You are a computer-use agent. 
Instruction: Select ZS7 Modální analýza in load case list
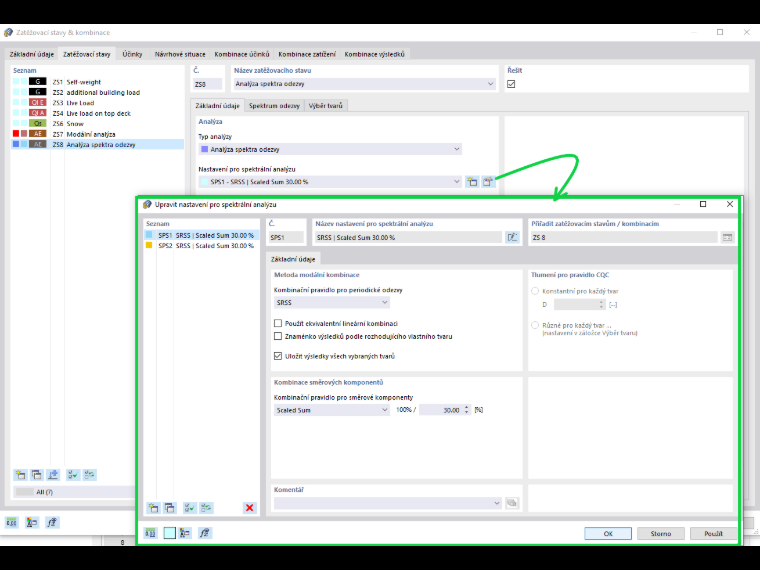(x=97, y=134)
